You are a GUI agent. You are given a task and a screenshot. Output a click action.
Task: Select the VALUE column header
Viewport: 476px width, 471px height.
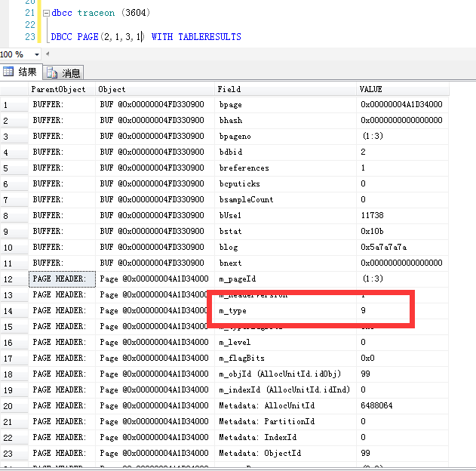(x=402, y=89)
